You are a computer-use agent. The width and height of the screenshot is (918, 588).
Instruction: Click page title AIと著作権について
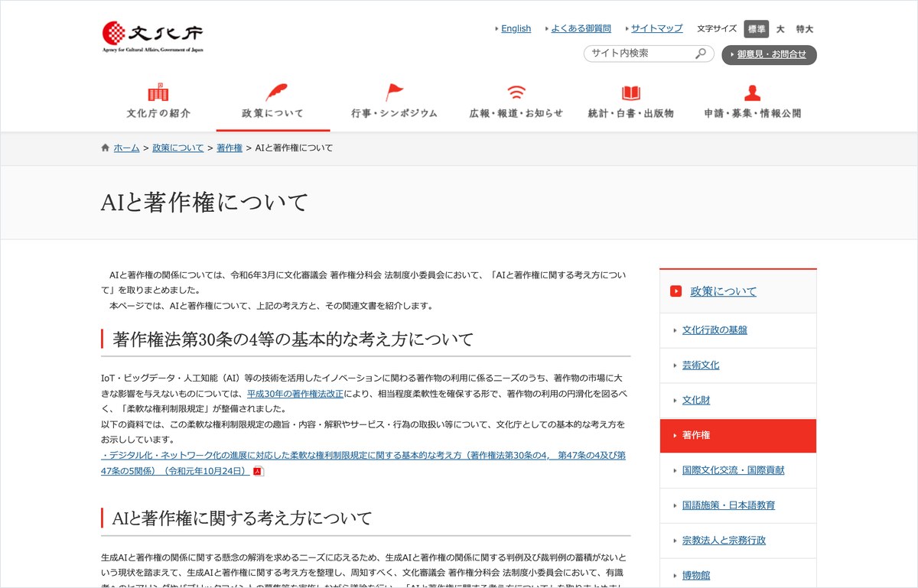pyautogui.click(x=204, y=203)
